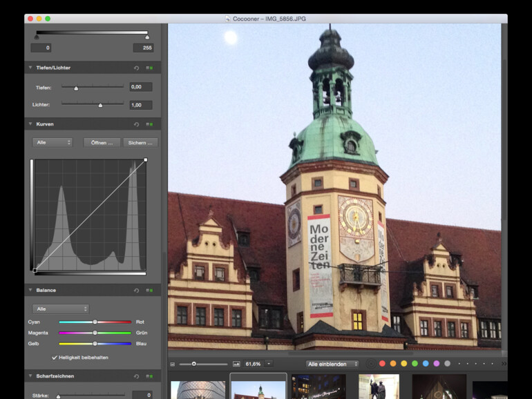Image resolution: width=532 pixels, height=399 pixels.
Task: Reset the Scharfzeichnen panel
Action: pos(137,376)
